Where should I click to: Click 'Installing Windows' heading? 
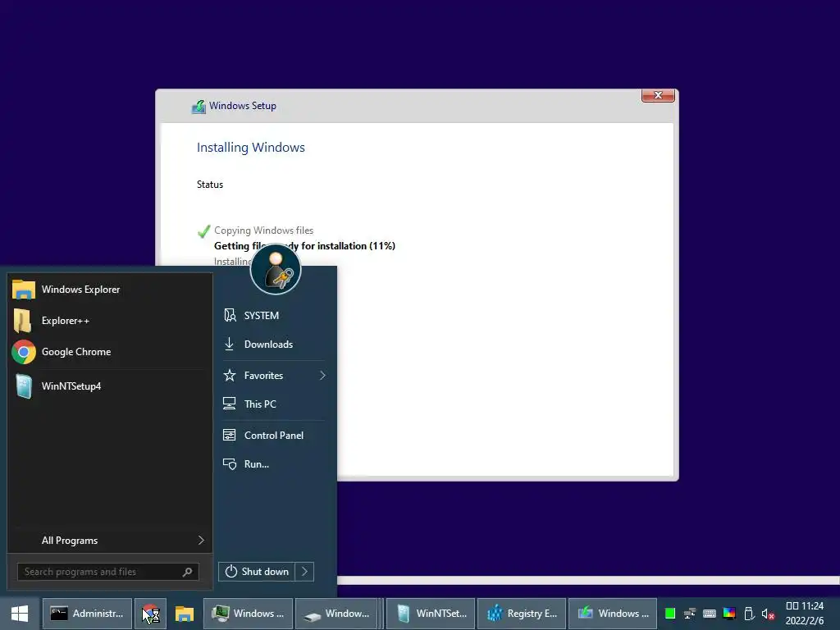point(251,148)
